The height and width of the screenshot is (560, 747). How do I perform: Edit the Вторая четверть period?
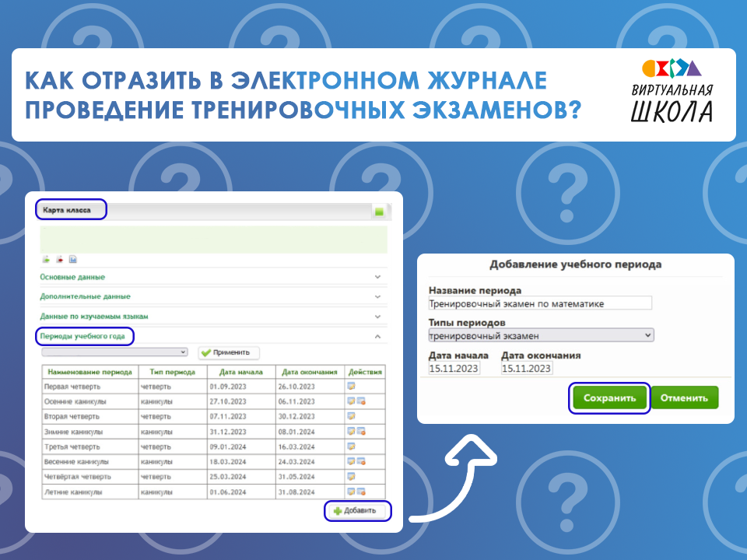[351, 416]
